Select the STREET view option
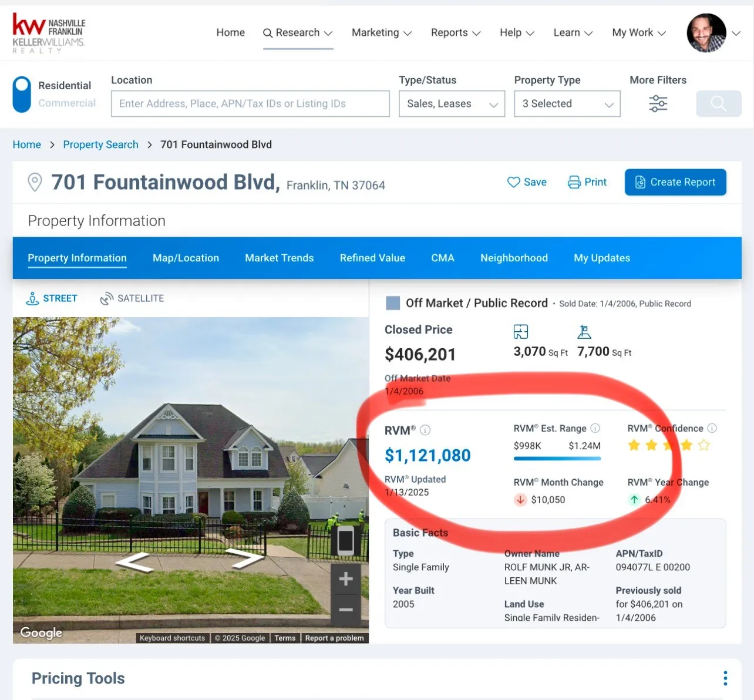 click(x=52, y=298)
